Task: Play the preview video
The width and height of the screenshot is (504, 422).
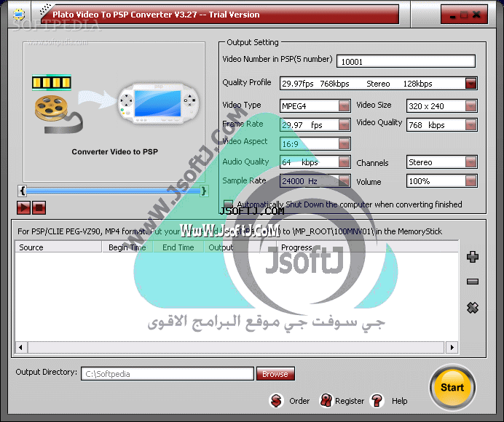Action: tap(23, 207)
